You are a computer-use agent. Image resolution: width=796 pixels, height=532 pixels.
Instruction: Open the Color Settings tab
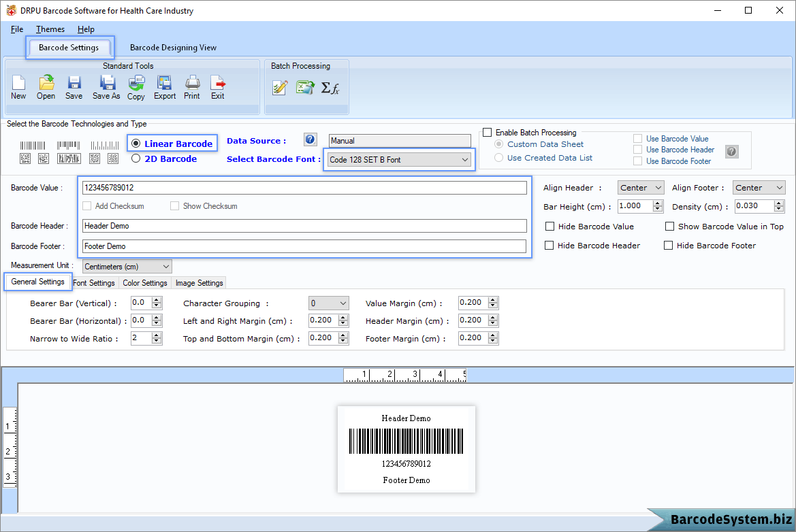point(144,283)
